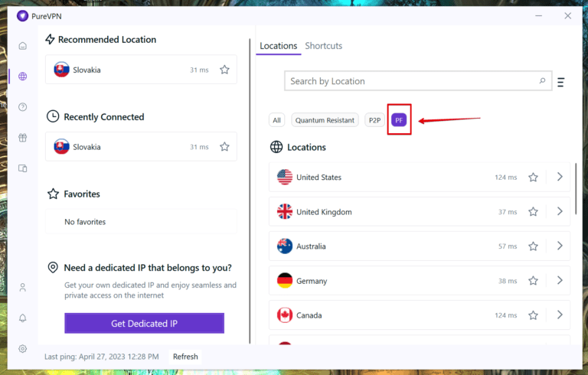588x375 pixels.
Task: Open the globe locations icon in sidebar
Action: 22,77
